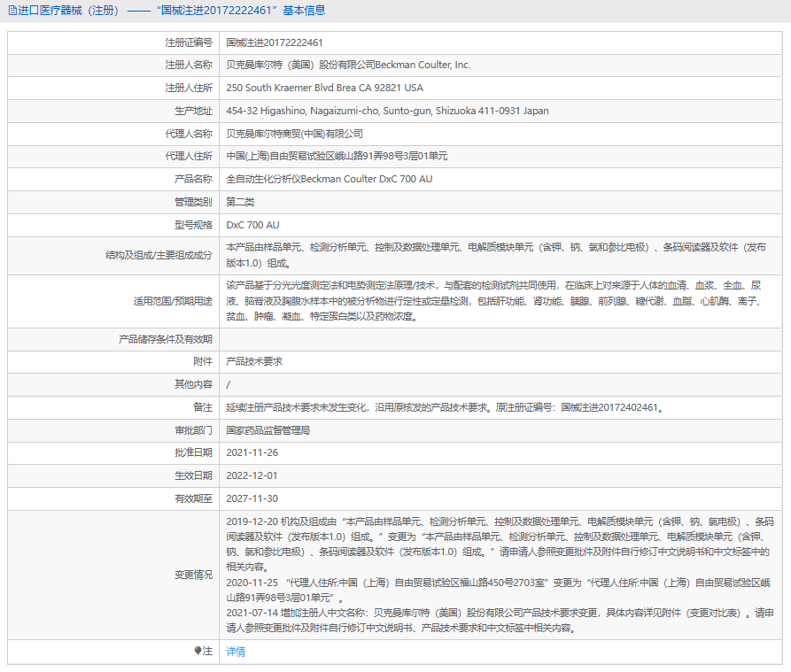791x672 pixels.
Task: Click the 审批部门 label
Action: coord(194,430)
